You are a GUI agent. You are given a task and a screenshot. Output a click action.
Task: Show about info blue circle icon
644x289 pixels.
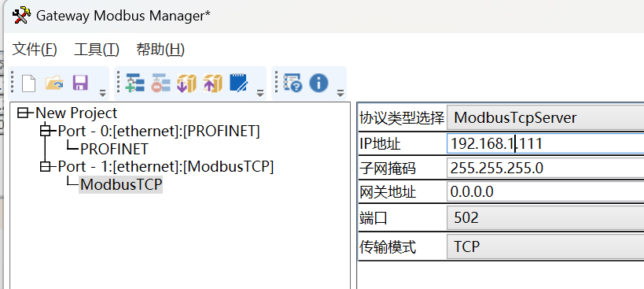tap(318, 83)
